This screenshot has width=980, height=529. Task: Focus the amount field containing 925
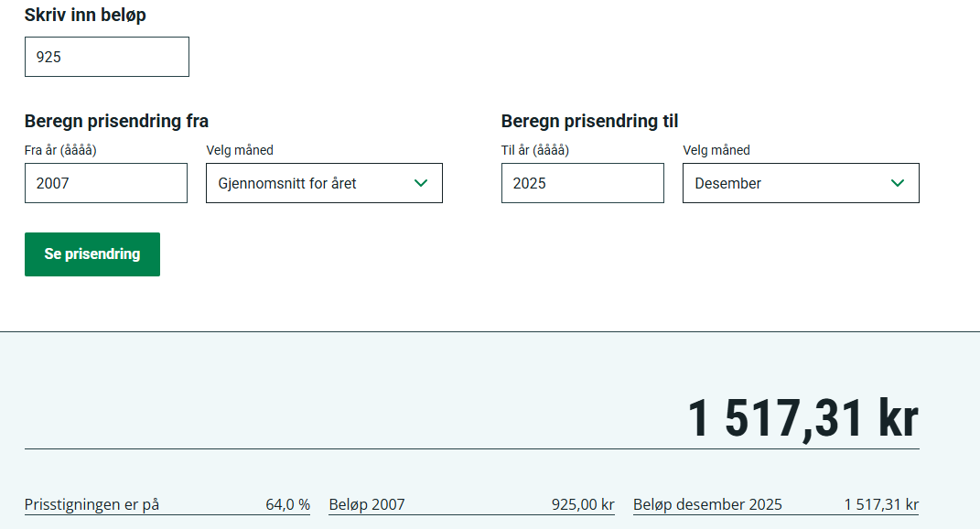pyautogui.click(x=106, y=57)
